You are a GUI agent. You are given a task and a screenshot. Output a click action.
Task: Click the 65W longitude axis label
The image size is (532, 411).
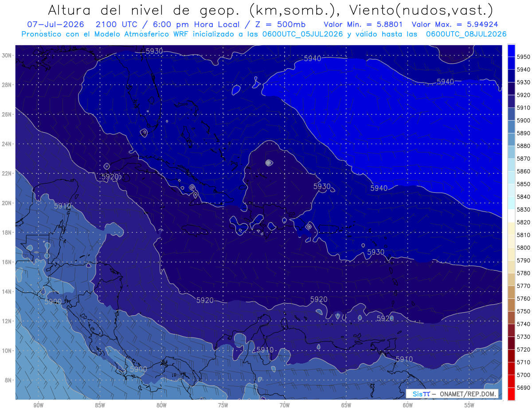[x=346, y=405]
